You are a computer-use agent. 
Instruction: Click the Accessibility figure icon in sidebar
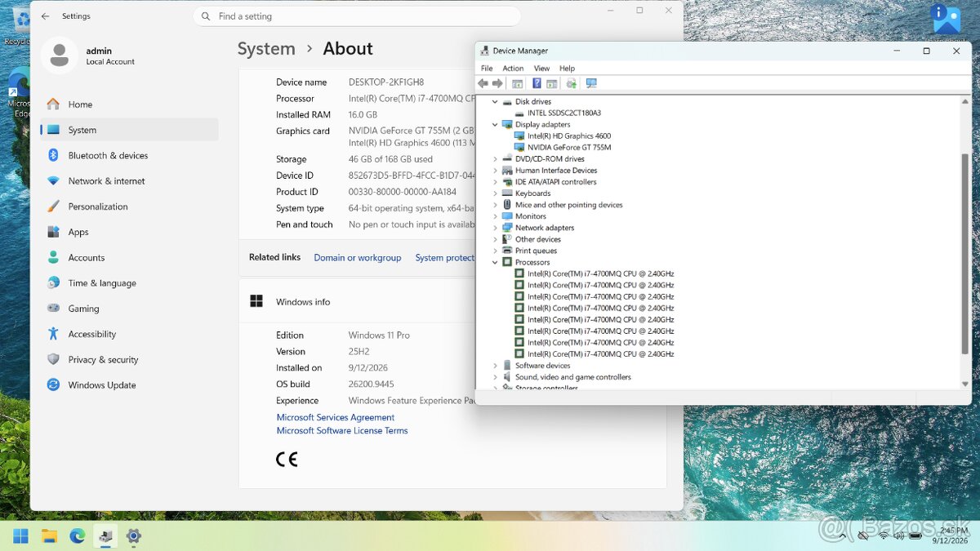pyautogui.click(x=53, y=334)
